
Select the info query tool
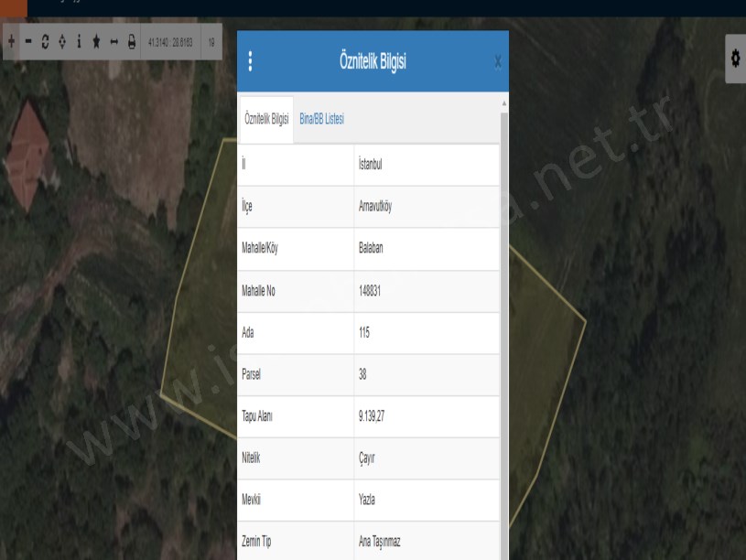pos(79,42)
